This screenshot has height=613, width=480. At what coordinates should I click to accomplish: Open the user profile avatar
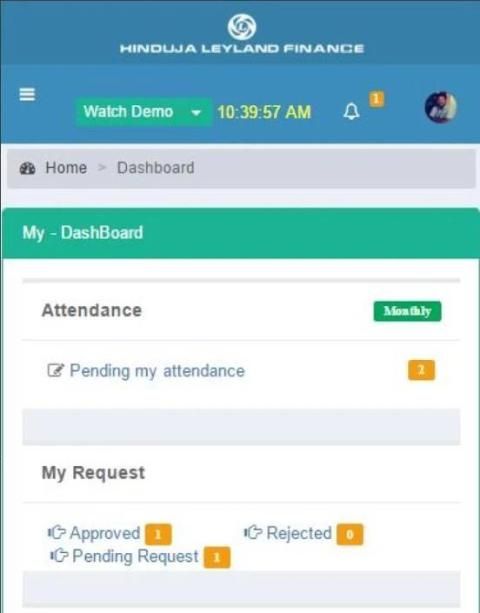[x=441, y=107]
